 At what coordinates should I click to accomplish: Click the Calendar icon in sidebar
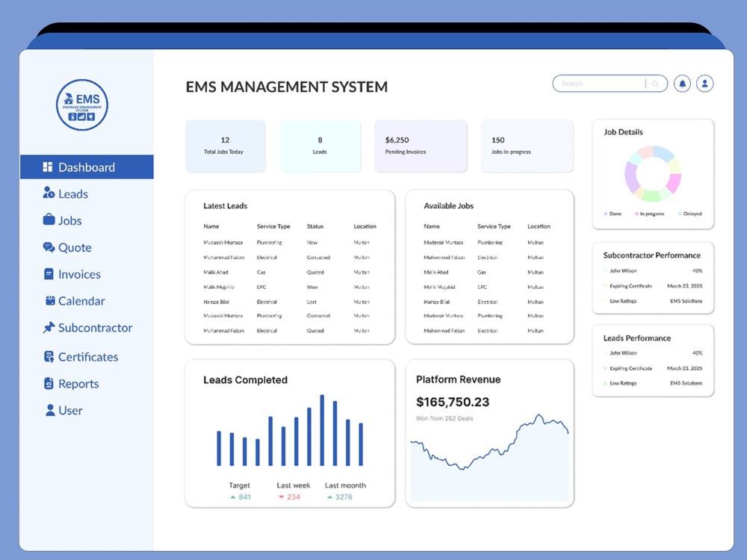coord(50,300)
